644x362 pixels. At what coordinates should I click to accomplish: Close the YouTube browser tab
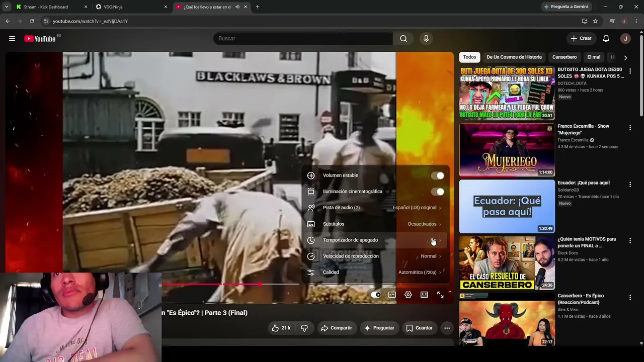pyautogui.click(x=246, y=7)
